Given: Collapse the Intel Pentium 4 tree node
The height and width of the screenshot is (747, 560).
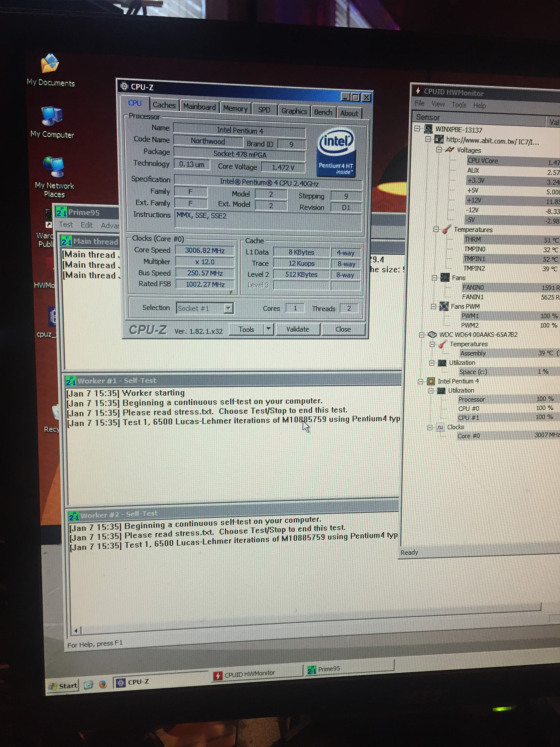Looking at the screenshot, I should pyautogui.click(x=420, y=381).
